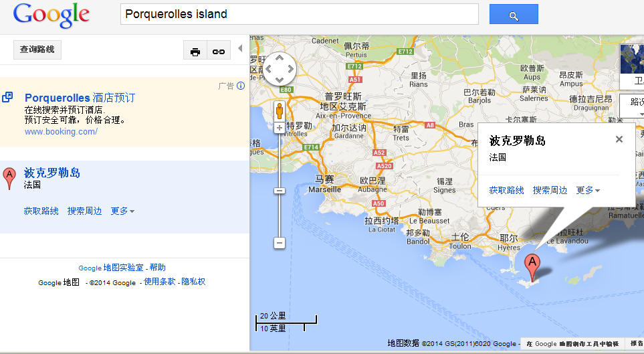The height and width of the screenshot is (354, 644).
Task: Click 搜索周边 in the map info bubble
Action: click(x=550, y=190)
